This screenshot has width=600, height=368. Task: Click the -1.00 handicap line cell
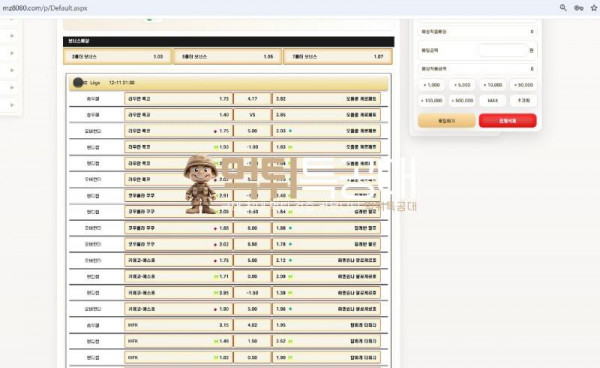point(252,147)
